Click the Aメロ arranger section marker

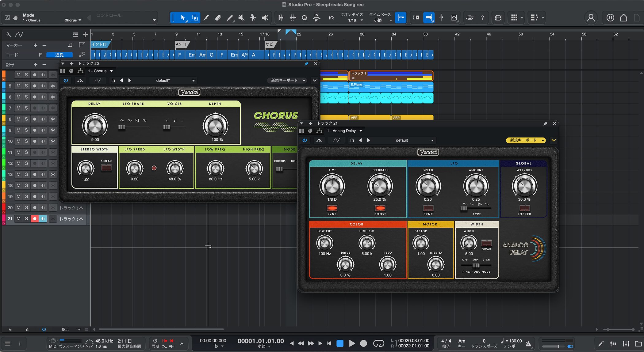pyautogui.click(x=181, y=44)
